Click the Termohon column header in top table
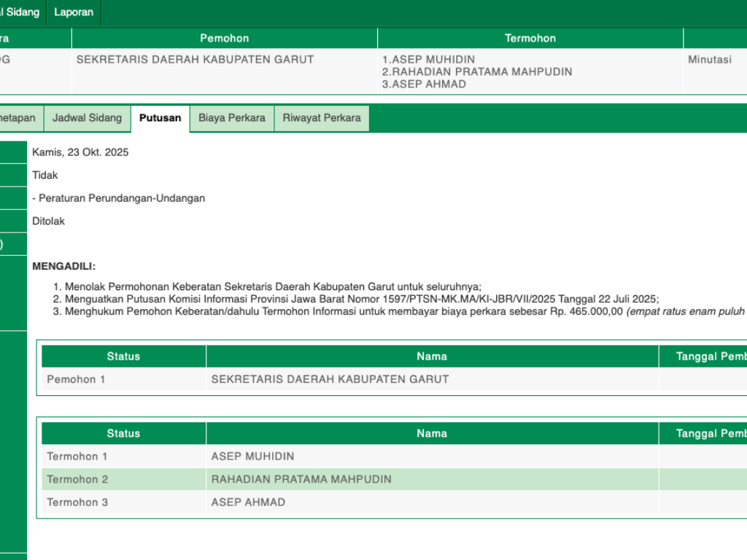The height and width of the screenshot is (560, 747). [x=530, y=38]
